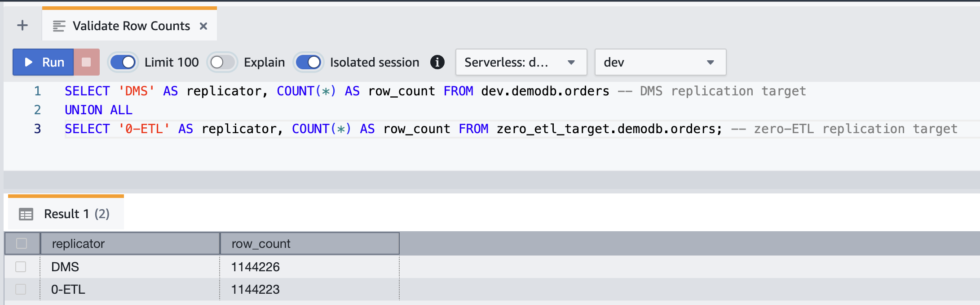Click line number 2 in gutter
The height and width of the screenshot is (305, 980).
pyautogui.click(x=37, y=110)
